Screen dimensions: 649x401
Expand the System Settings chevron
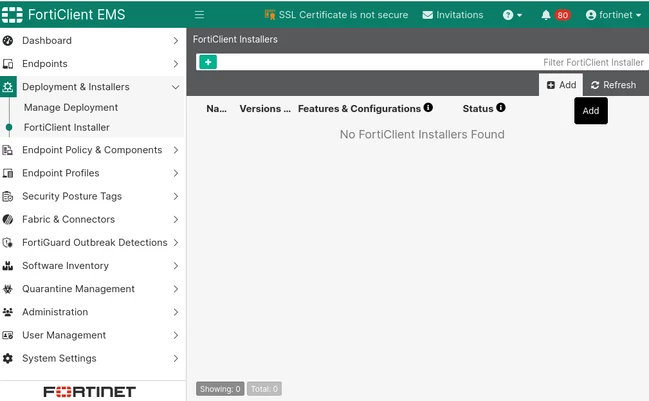[175, 358]
